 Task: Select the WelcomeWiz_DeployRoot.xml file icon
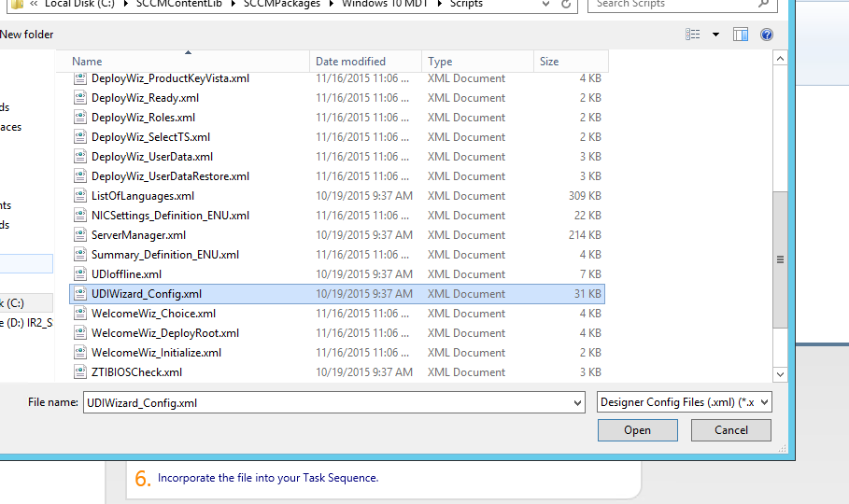[80, 333]
